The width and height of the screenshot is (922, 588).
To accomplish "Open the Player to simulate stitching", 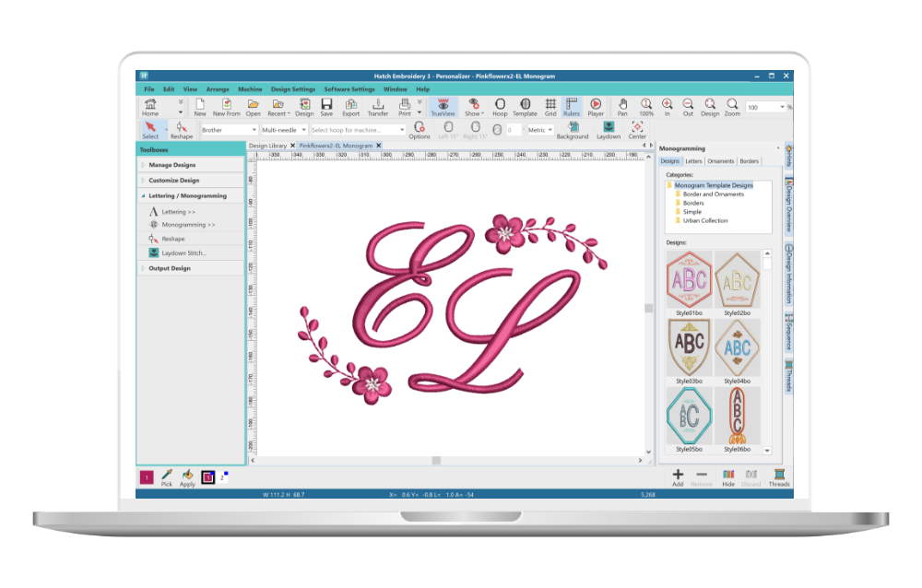I will coord(596,104).
